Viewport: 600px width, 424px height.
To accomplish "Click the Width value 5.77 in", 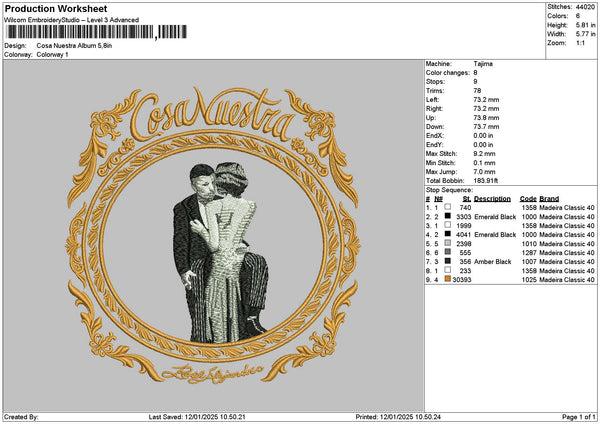I will coord(585,34).
